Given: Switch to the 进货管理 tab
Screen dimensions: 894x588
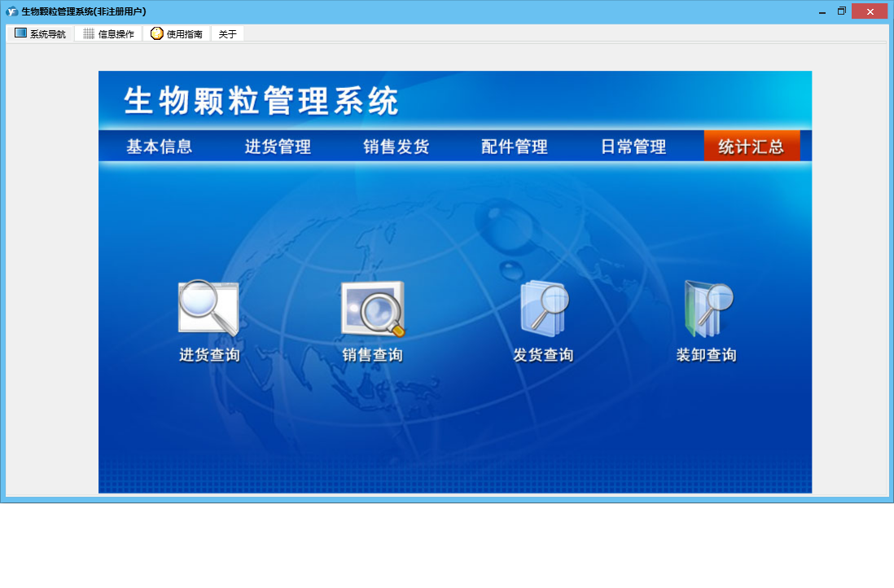Looking at the screenshot, I should (278, 147).
